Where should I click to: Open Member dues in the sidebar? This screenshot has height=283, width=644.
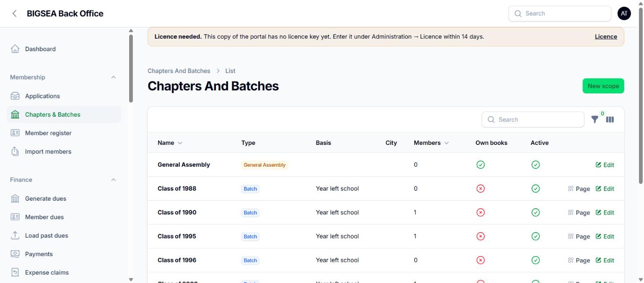[x=64, y=217]
